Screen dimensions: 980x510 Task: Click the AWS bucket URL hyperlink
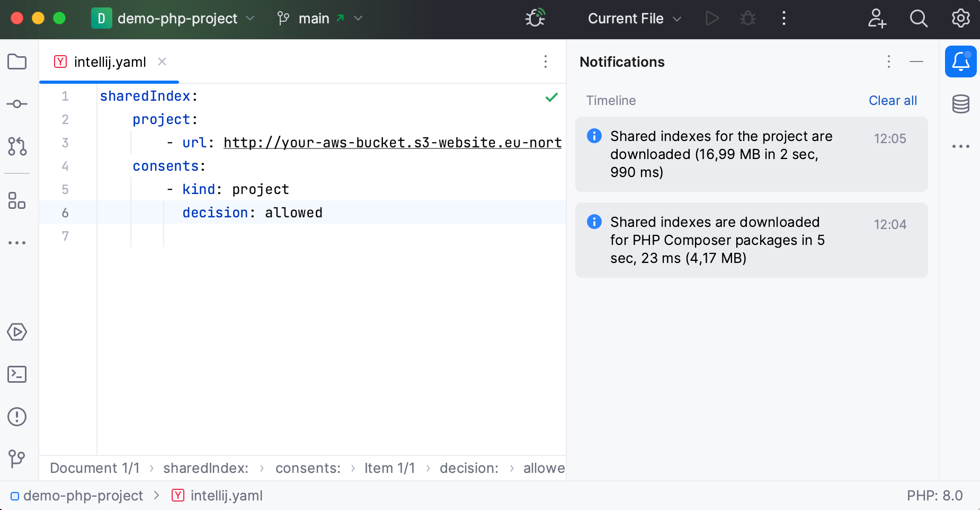pyautogui.click(x=392, y=142)
